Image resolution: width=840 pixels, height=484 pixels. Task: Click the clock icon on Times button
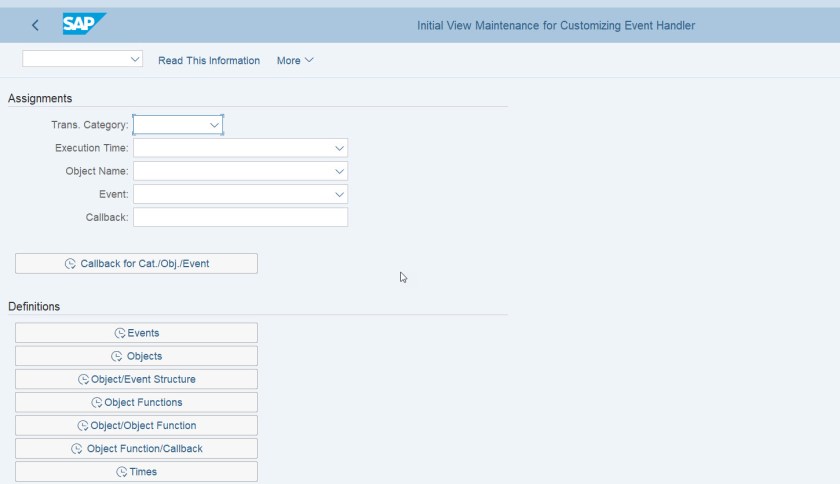pos(121,472)
